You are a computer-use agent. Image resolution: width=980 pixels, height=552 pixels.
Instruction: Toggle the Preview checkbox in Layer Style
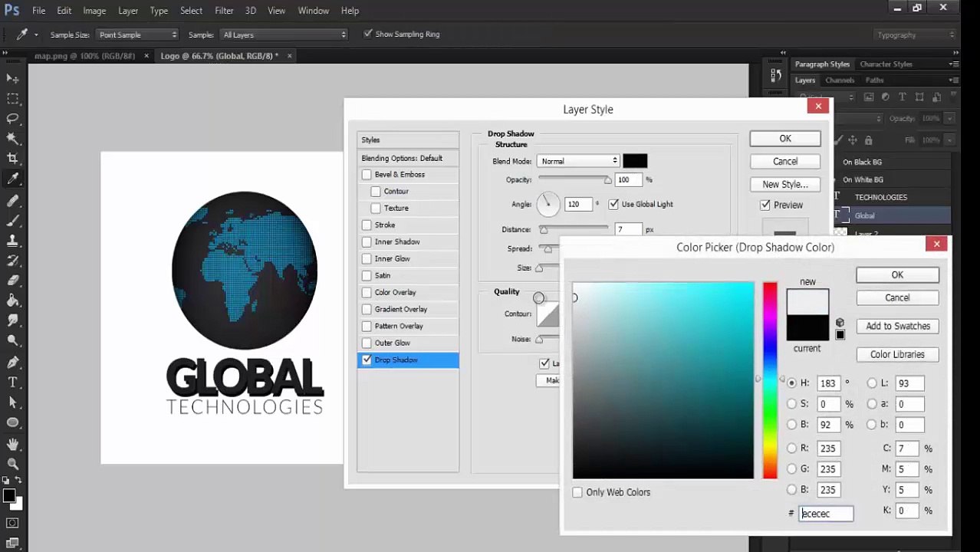click(x=765, y=205)
